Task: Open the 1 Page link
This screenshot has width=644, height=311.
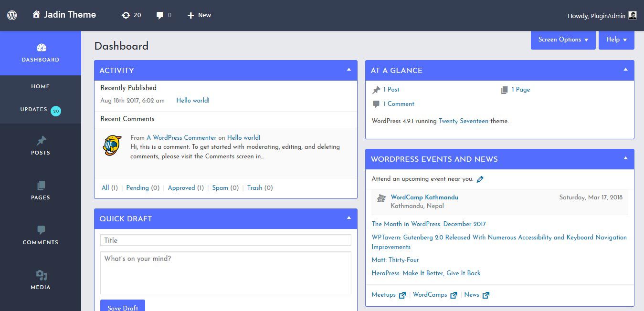Action: click(521, 90)
